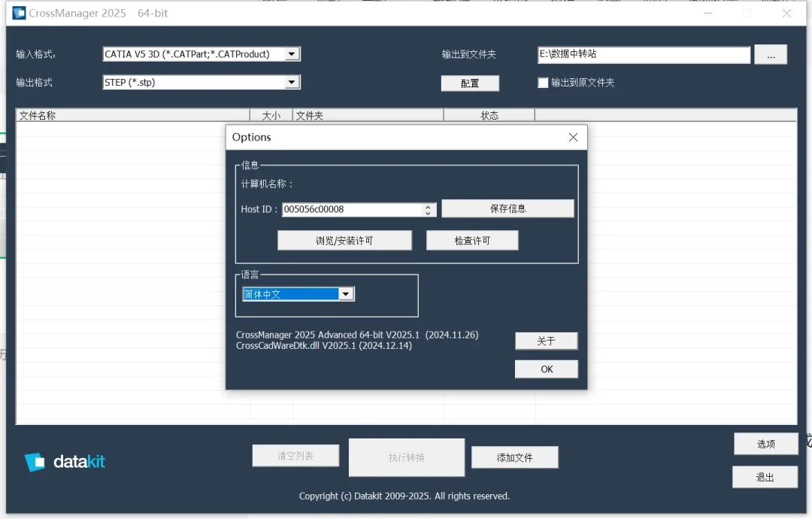
Task: Click the 选项 button
Action: [x=766, y=444]
